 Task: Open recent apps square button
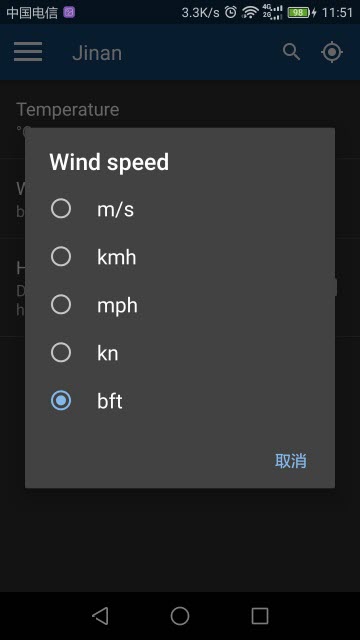coord(260,616)
